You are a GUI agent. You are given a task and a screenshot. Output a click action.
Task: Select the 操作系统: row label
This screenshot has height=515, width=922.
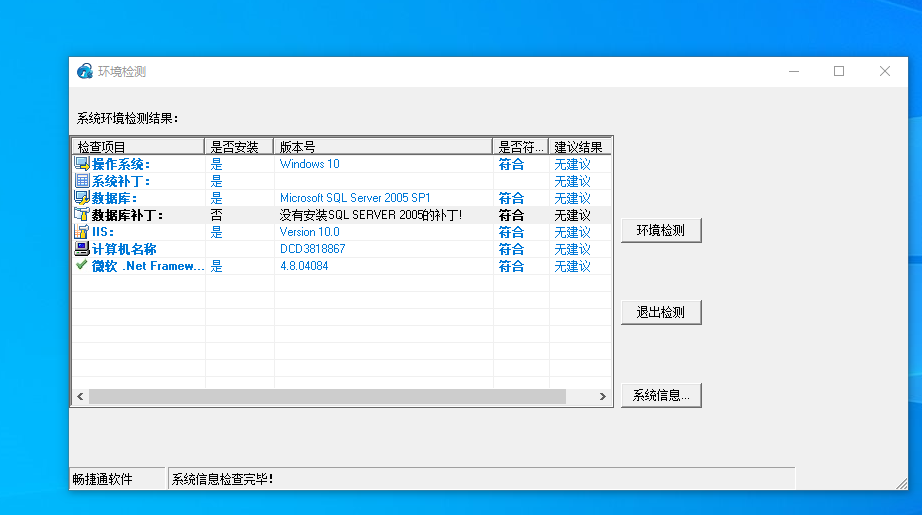coord(121,164)
